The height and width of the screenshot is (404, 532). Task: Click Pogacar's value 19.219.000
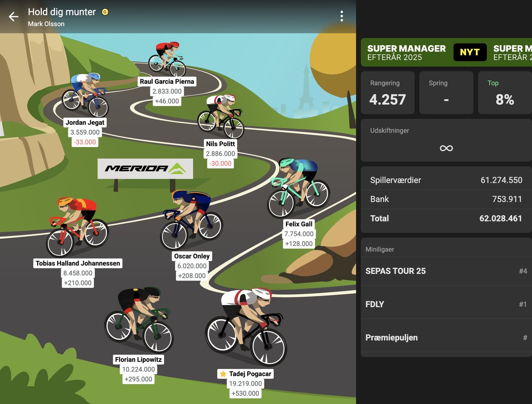(245, 384)
